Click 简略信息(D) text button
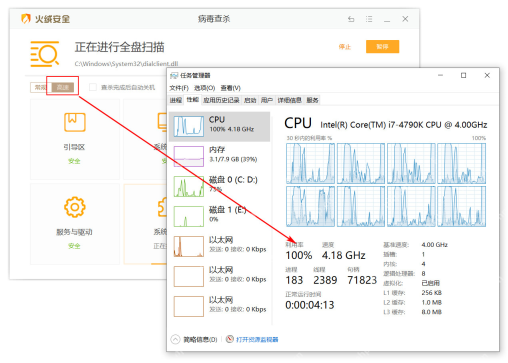 [200, 340]
